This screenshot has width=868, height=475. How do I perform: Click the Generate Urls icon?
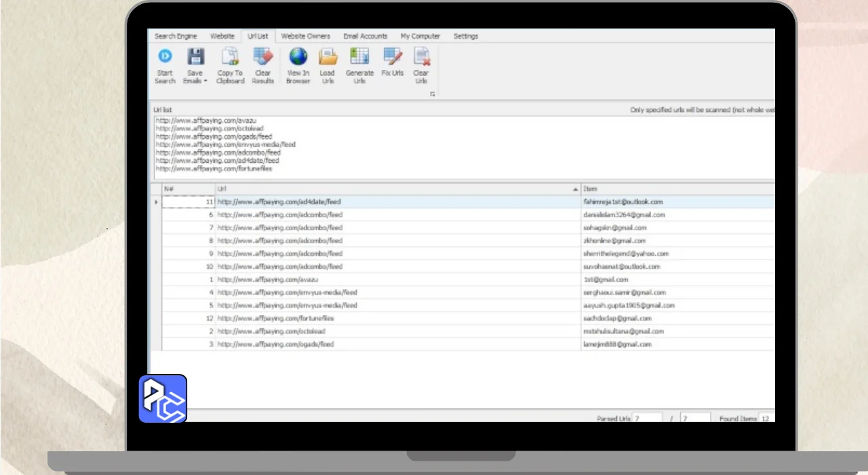[359, 56]
